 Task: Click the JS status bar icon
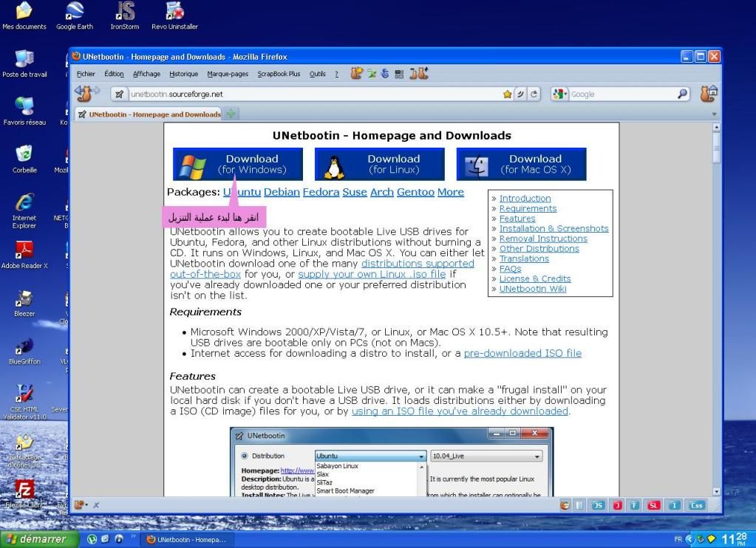coord(598,505)
